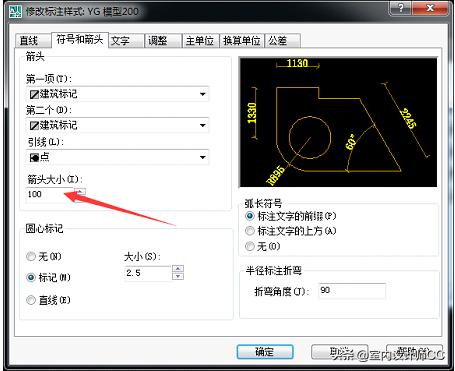Select 弧长符号 无(O) radio button
Viewport: 455px width, 371px height.
[x=250, y=246]
